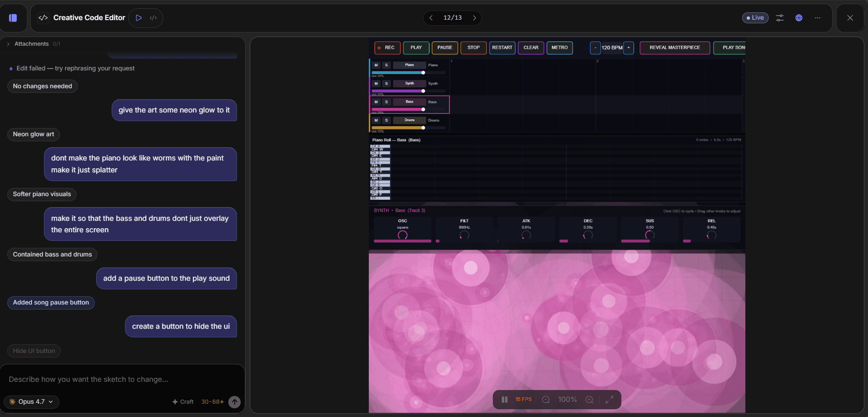
Task: Open the Softer piano visuals result
Action: pos(42,194)
